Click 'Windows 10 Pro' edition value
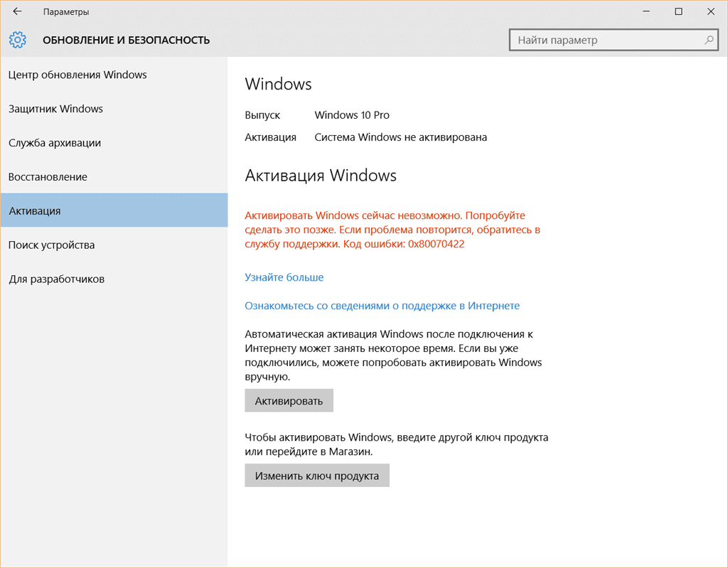This screenshot has height=568, width=728. click(352, 115)
